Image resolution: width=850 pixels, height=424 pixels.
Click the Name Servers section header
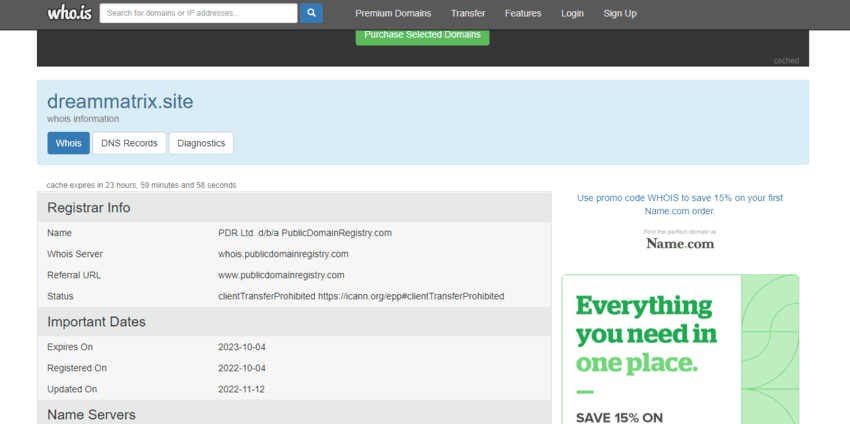click(91, 414)
